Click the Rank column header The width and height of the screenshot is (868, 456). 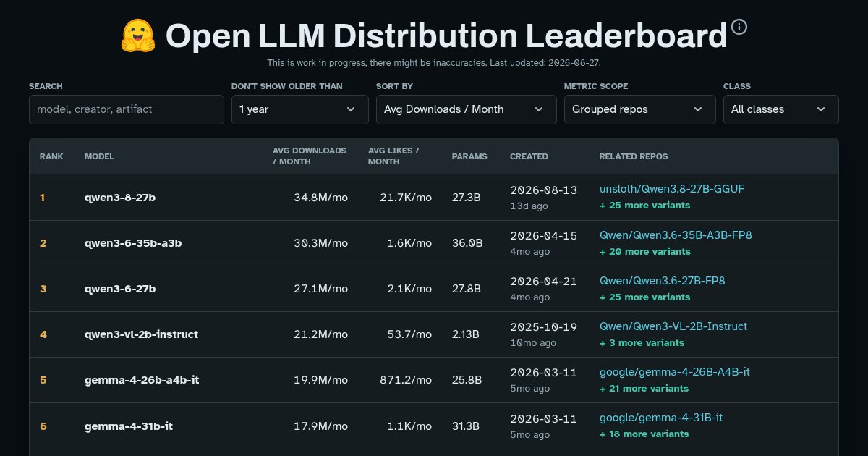click(51, 156)
